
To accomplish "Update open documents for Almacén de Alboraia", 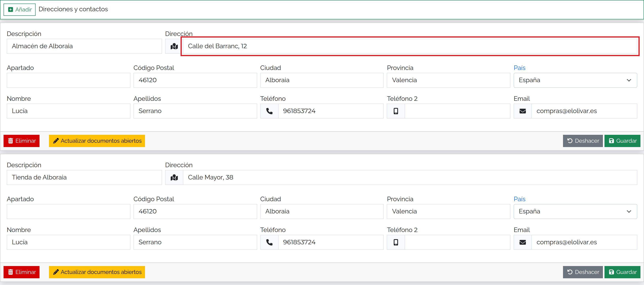I will tap(97, 141).
